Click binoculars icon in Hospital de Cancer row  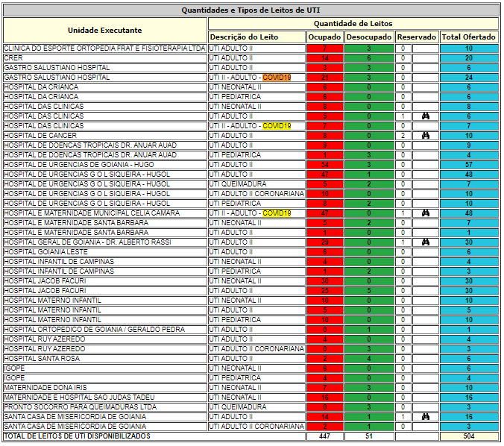(425, 136)
